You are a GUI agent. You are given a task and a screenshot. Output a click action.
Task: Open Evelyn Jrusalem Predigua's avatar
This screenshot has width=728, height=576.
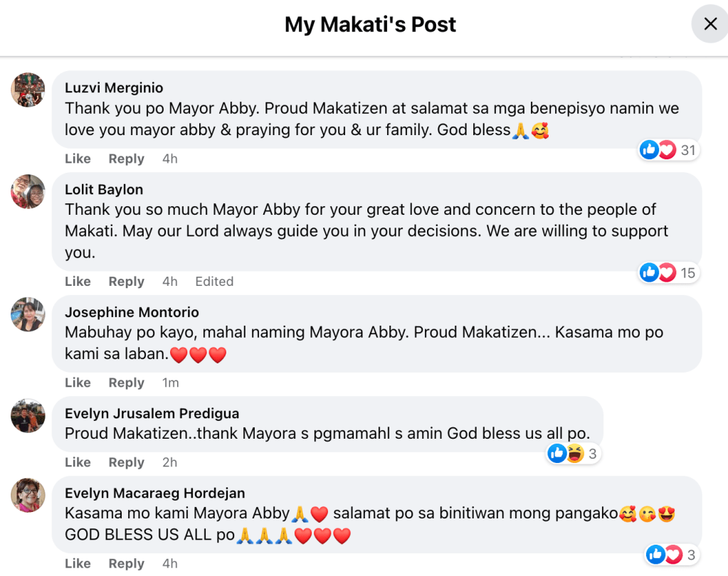pyautogui.click(x=28, y=415)
